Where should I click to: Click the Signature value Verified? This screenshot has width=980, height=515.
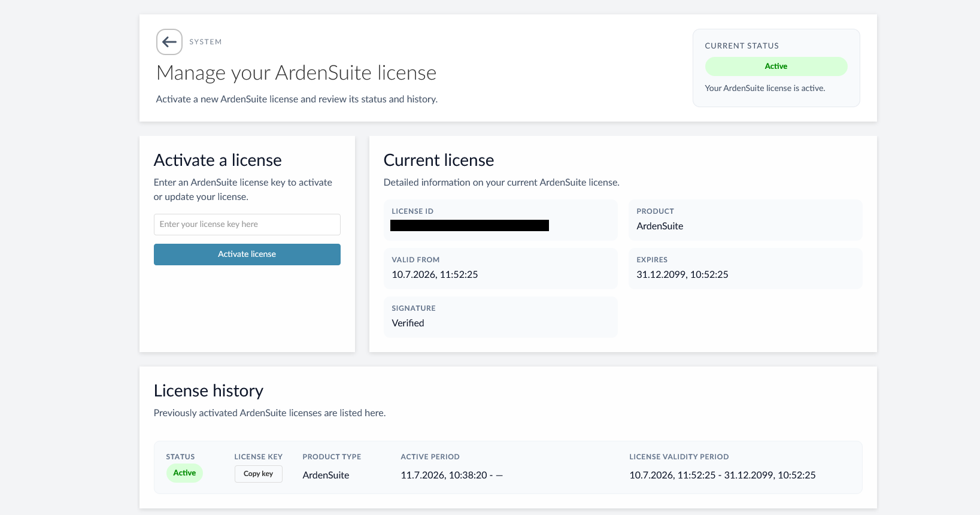coord(408,323)
